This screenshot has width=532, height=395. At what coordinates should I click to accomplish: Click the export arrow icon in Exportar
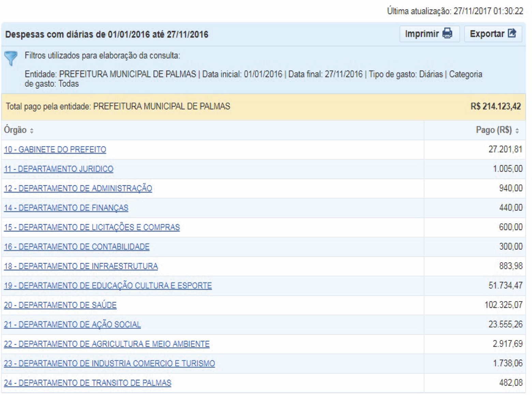(512, 33)
